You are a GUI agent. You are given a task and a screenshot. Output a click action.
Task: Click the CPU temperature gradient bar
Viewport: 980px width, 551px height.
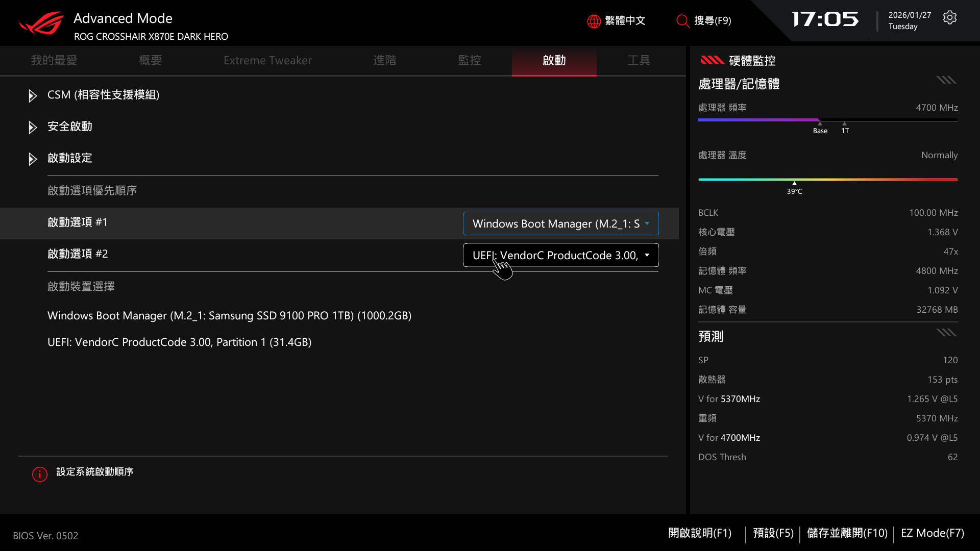[x=827, y=180]
